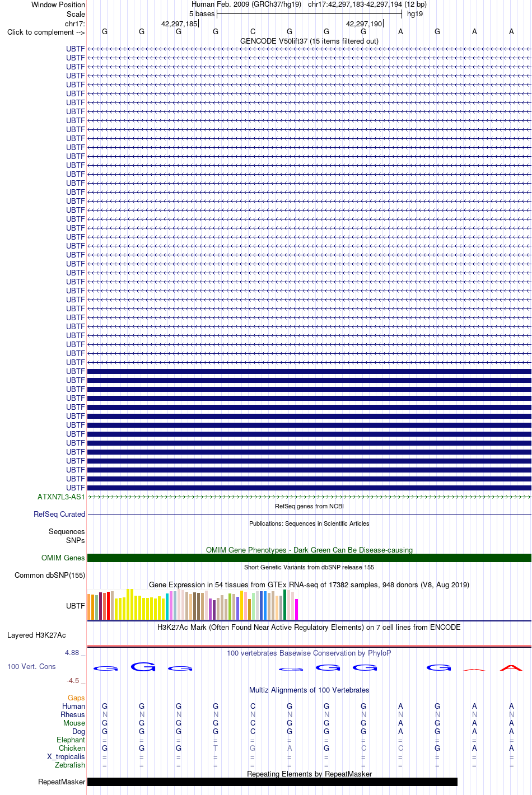The image size is (532, 795).
Task: Select the Chicken alignment row label
Action: (72, 748)
